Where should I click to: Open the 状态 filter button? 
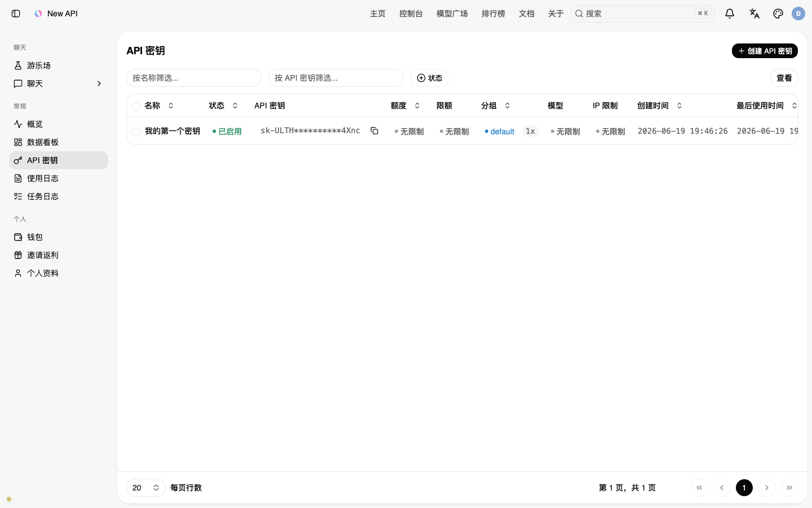pyautogui.click(x=429, y=78)
